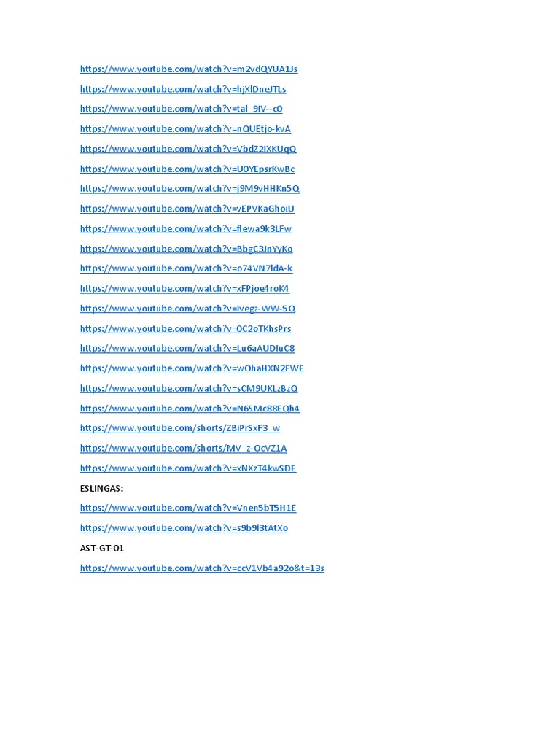
Task: Follow the link ending nQUEtjo-kvA
Action: [x=186, y=128]
